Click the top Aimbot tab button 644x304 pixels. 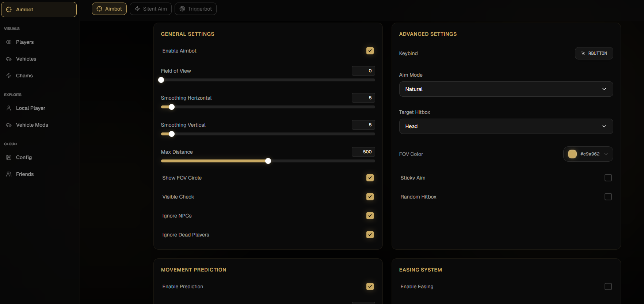(109, 9)
